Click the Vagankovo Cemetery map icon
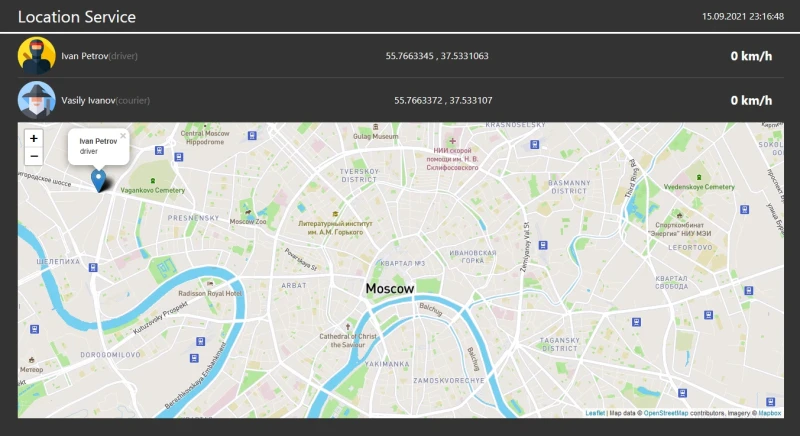This screenshot has height=436, width=800. coord(152,180)
